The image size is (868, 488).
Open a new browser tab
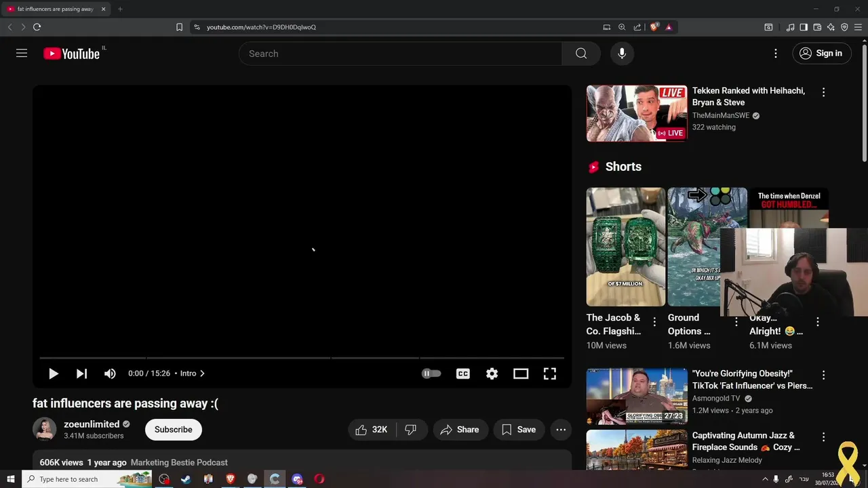pos(120,9)
